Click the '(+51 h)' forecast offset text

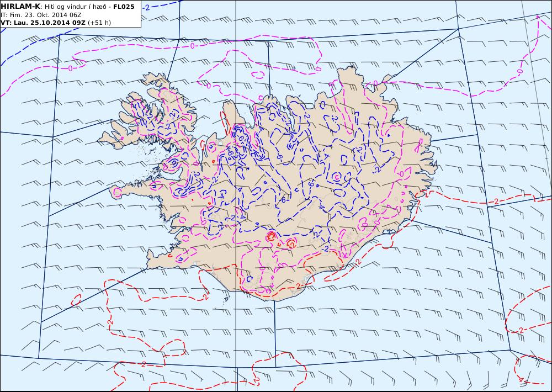click(x=99, y=23)
